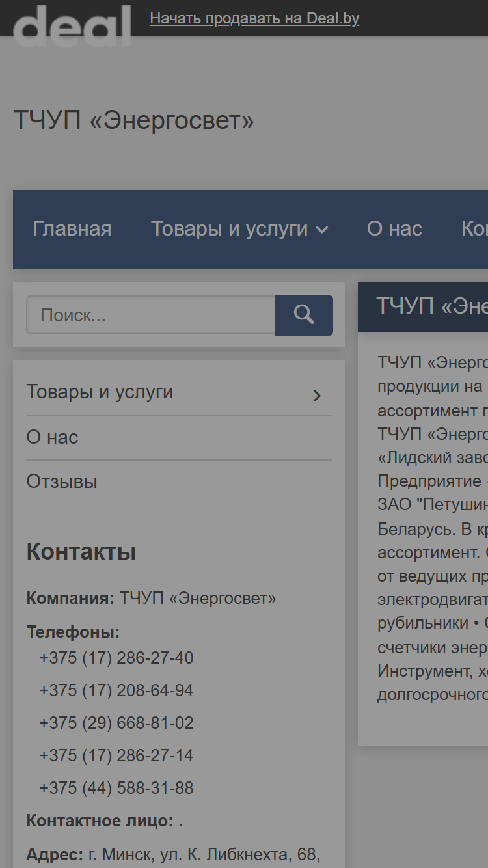Click into the 'Поиск...' search field
This screenshot has width=488, height=868.
pos(150,316)
